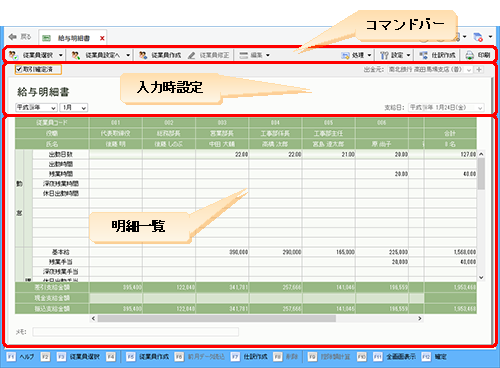The image size is (500, 368).
Task: Click the 従業員作成 toolbar icon
Action: pyautogui.click(x=143, y=55)
